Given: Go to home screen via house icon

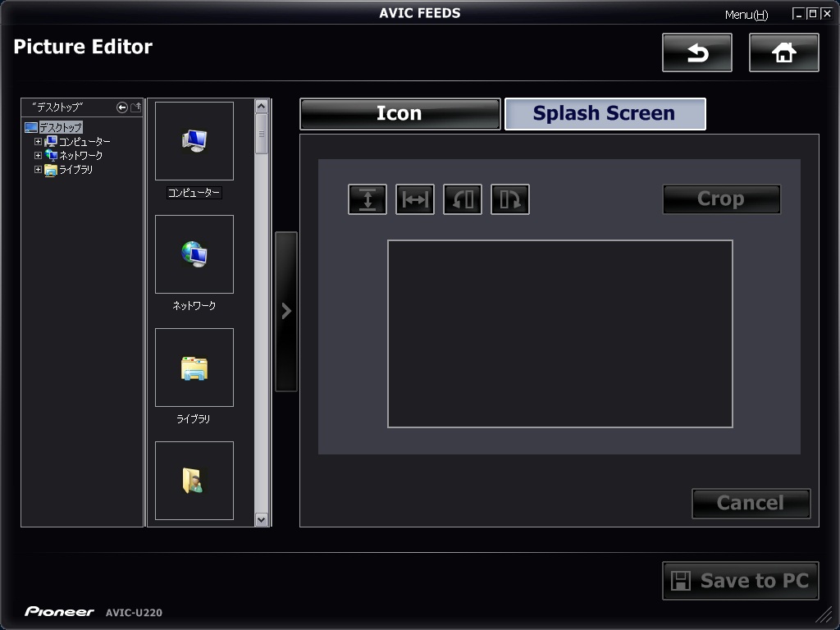Looking at the screenshot, I should (784, 53).
